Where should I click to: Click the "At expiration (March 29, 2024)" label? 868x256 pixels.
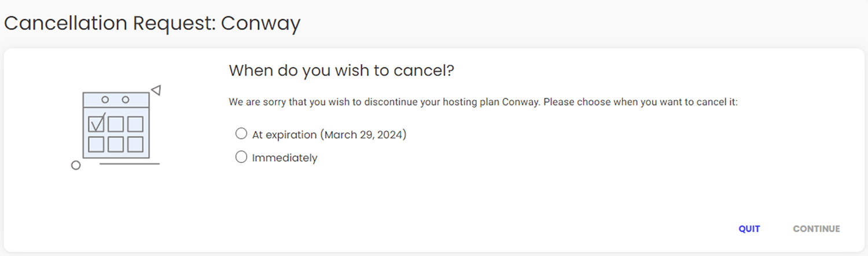[329, 135]
